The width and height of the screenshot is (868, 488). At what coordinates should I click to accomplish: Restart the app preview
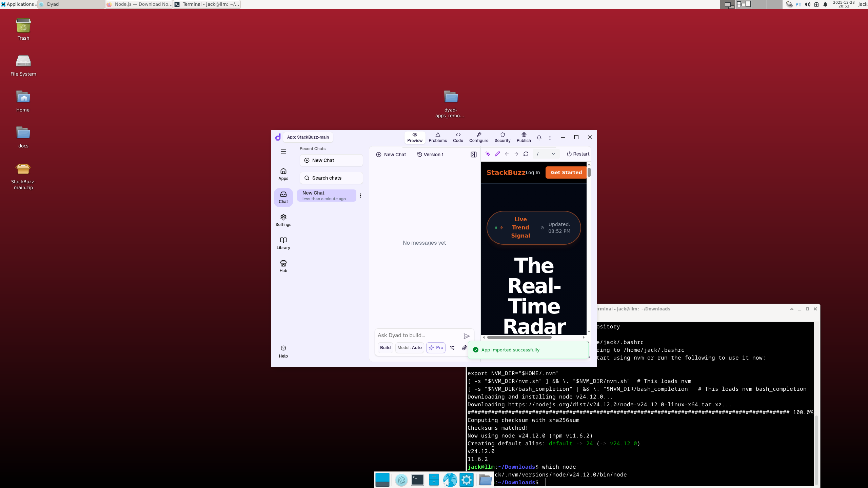(578, 154)
